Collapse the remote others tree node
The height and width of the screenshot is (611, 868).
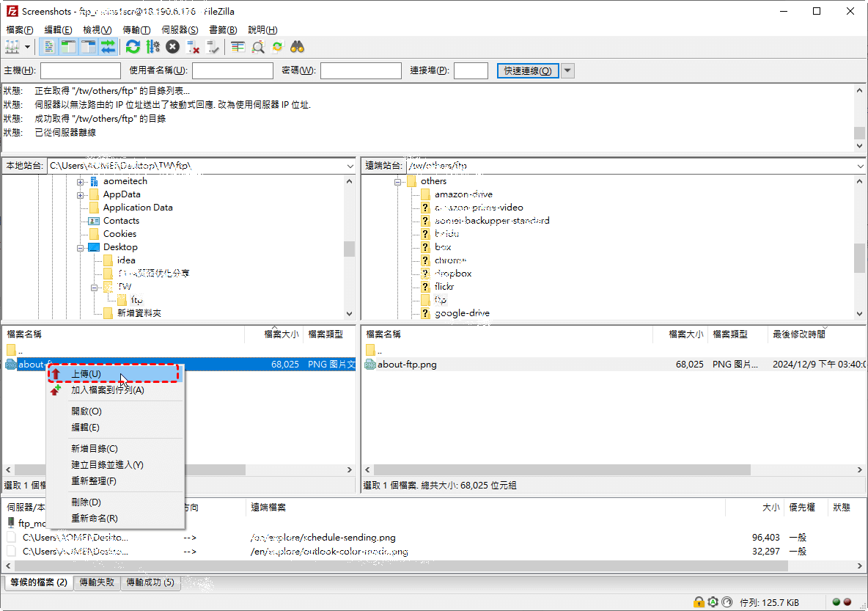click(x=397, y=182)
